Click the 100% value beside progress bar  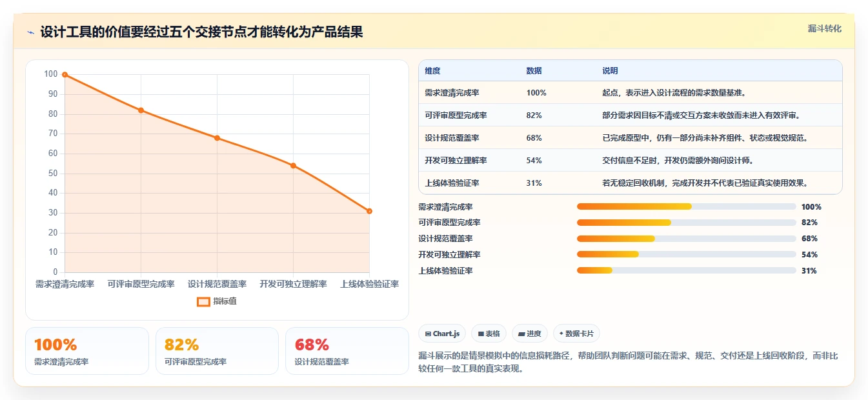pos(811,207)
